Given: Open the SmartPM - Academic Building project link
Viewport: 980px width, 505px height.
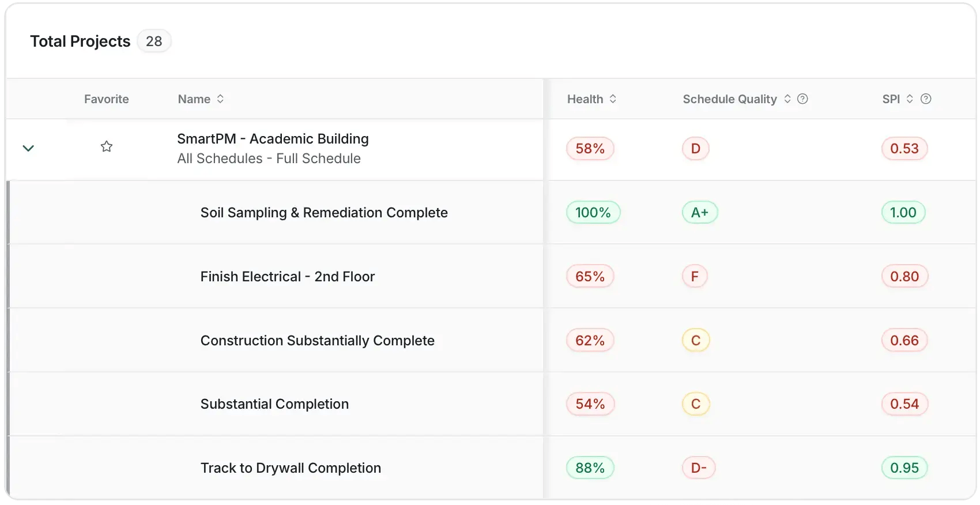Looking at the screenshot, I should click(273, 138).
